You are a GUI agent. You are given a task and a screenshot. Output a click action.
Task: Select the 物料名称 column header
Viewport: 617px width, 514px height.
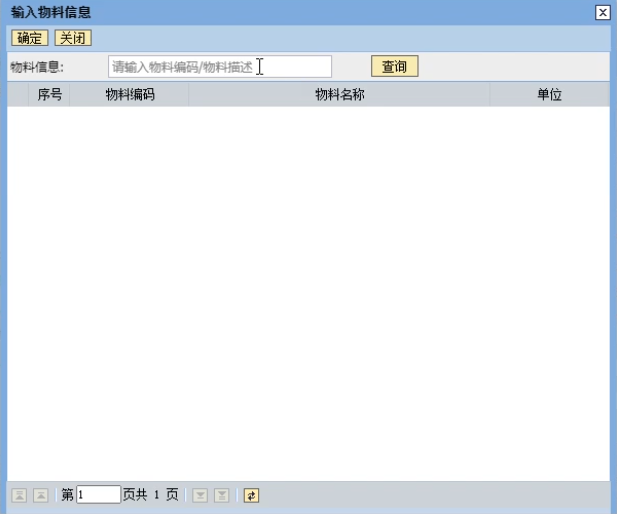click(x=339, y=95)
